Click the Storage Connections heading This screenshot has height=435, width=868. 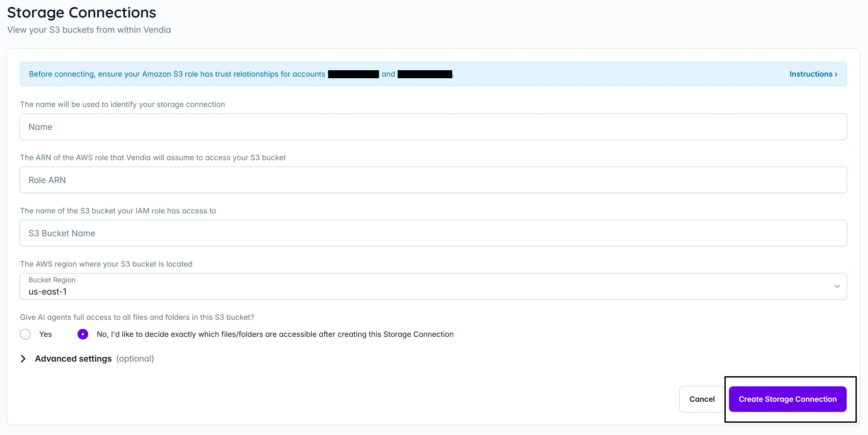(81, 13)
